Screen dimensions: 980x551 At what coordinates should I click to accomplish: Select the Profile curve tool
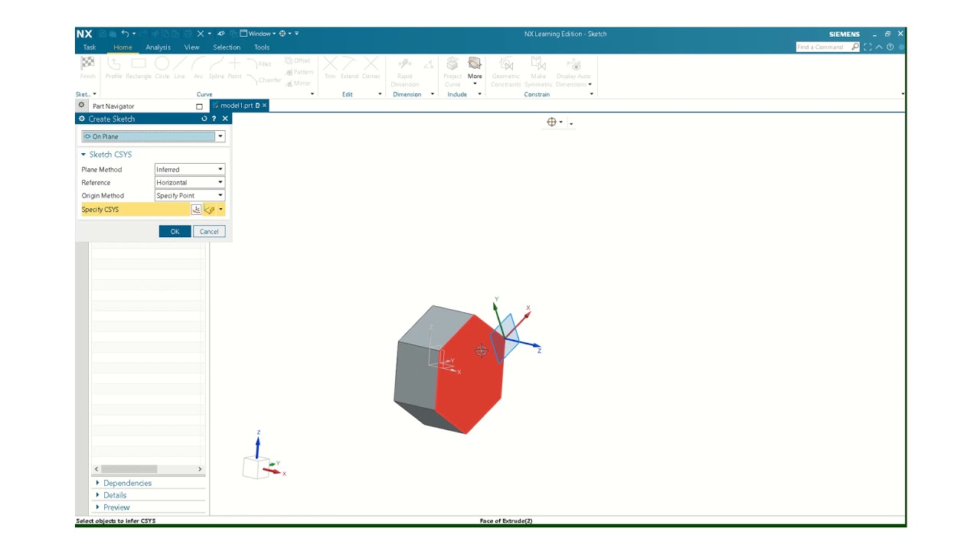pyautogui.click(x=114, y=67)
